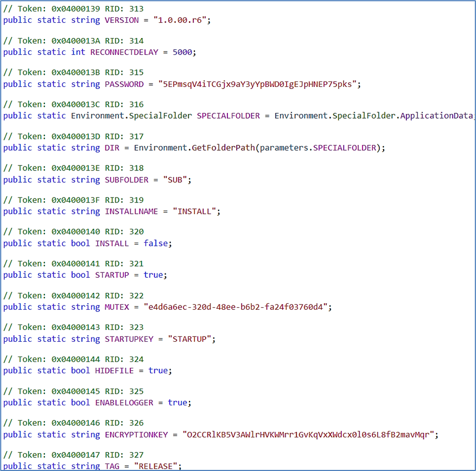The width and height of the screenshot is (476, 471).
Task: Click comment Token 0x0400013F RID: 319
Action: point(73,200)
